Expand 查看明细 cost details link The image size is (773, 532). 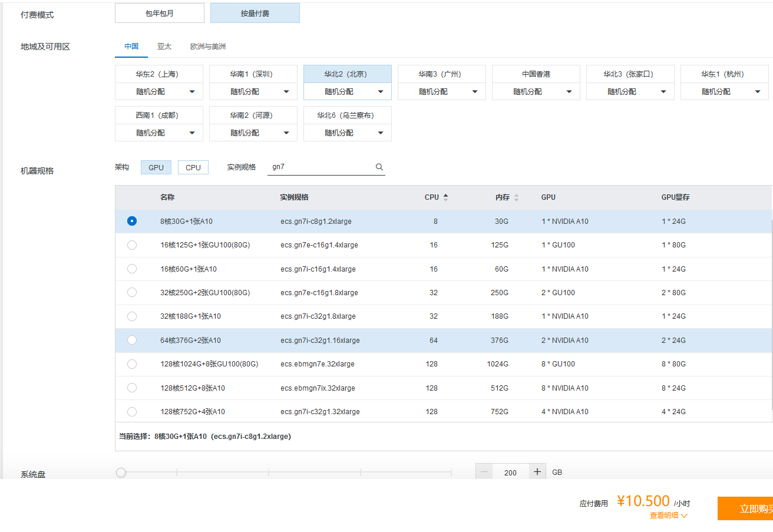[x=669, y=516]
